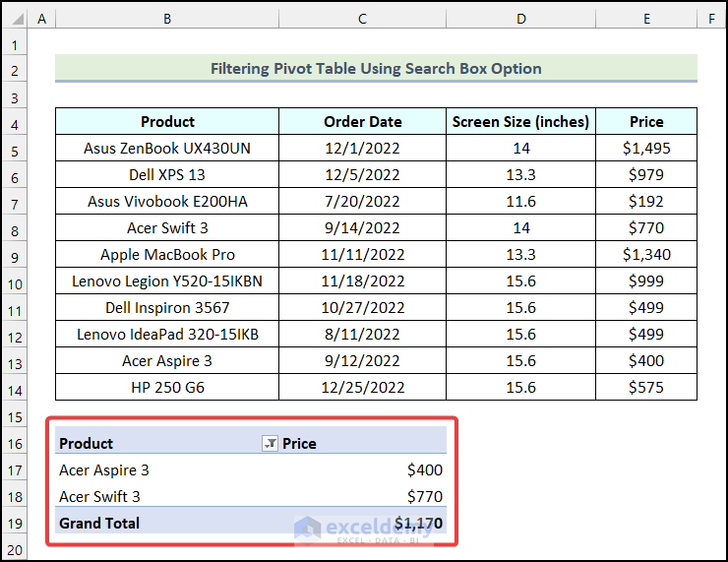This screenshot has width=728, height=562.
Task: Select the $1,495 price cell
Action: click(x=646, y=149)
